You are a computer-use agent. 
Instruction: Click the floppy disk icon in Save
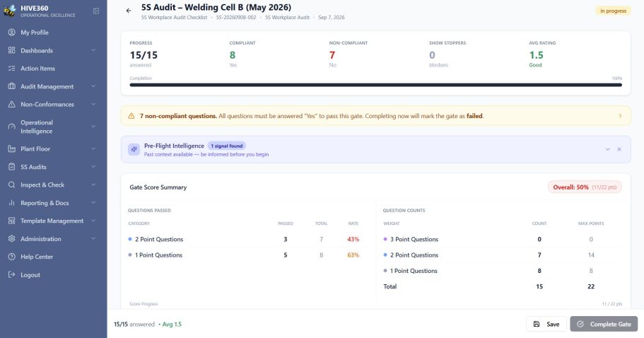(537, 324)
